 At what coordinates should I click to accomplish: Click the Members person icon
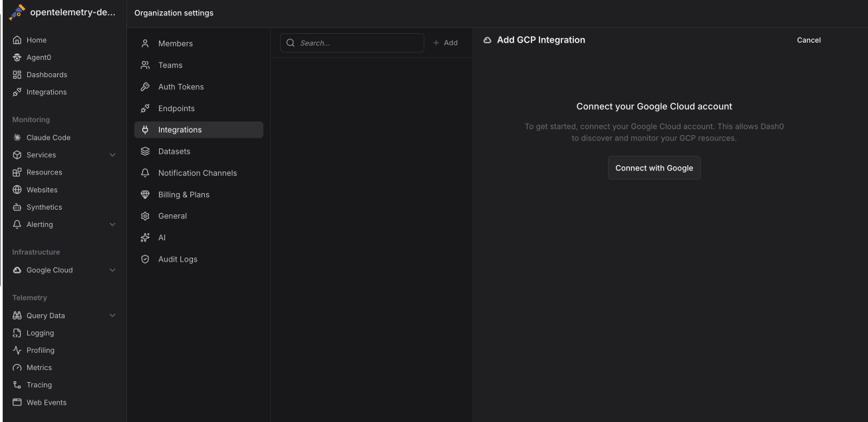pyautogui.click(x=145, y=43)
